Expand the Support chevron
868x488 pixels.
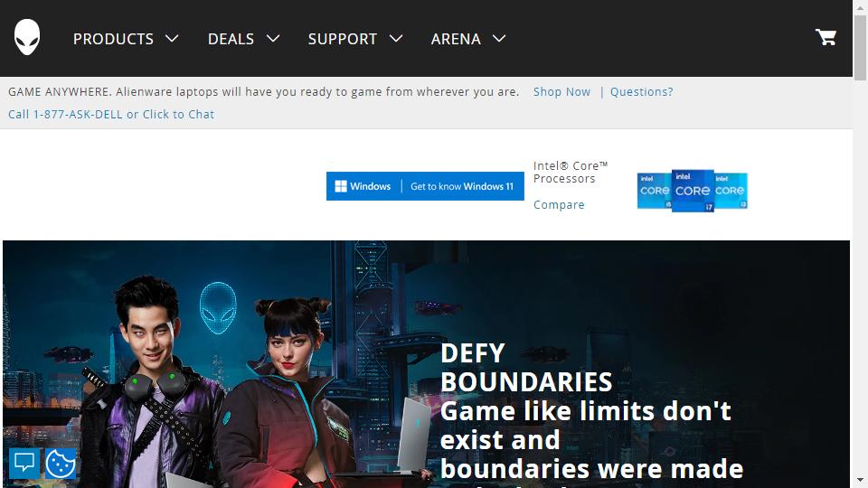click(x=396, y=38)
